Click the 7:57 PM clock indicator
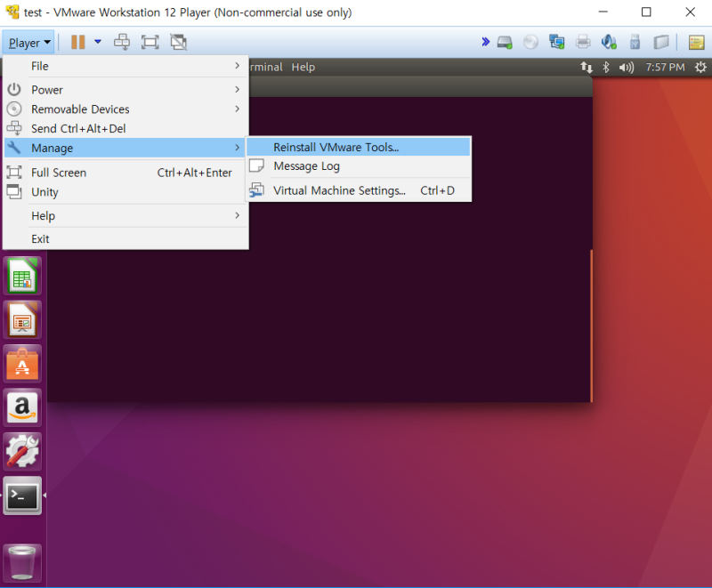 click(665, 67)
